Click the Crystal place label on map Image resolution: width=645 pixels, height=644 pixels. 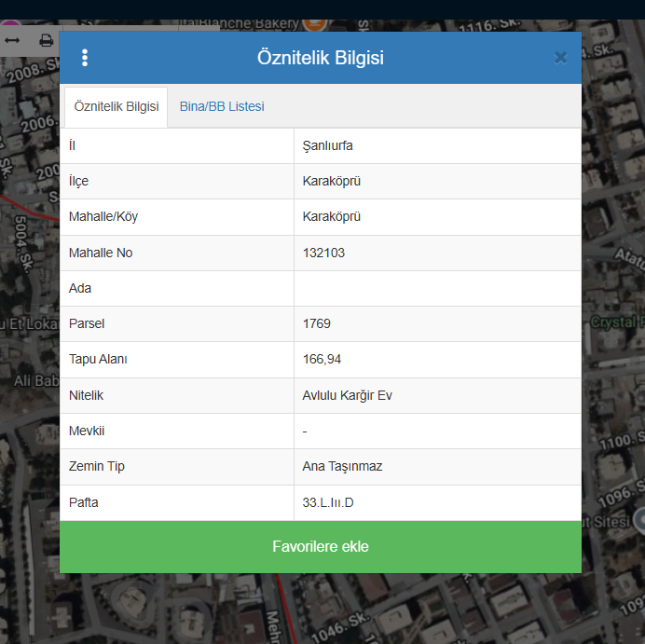pos(617,322)
